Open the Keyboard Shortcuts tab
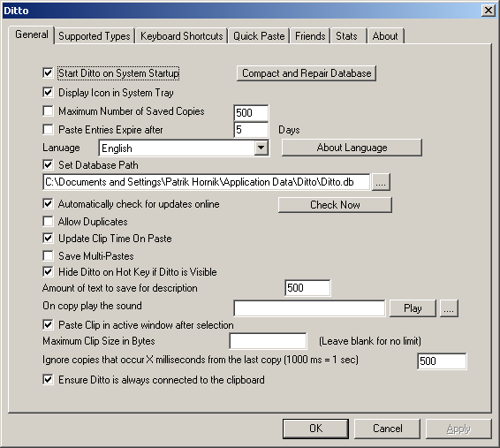Screen dimensions: 500x448 tap(181, 36)
